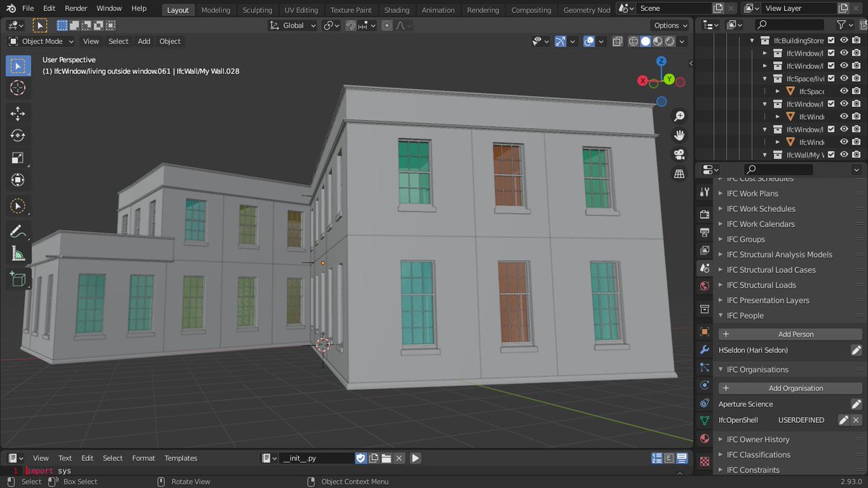Uncheck the IfcBuildingStorey exclude checkbox
The image size is (868, 488).
coord(831,40)
